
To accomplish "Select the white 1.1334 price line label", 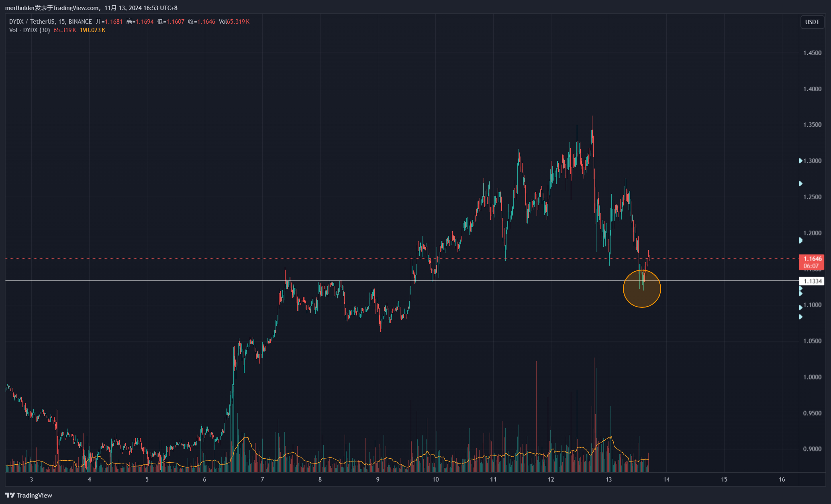I will pos(812,281).
